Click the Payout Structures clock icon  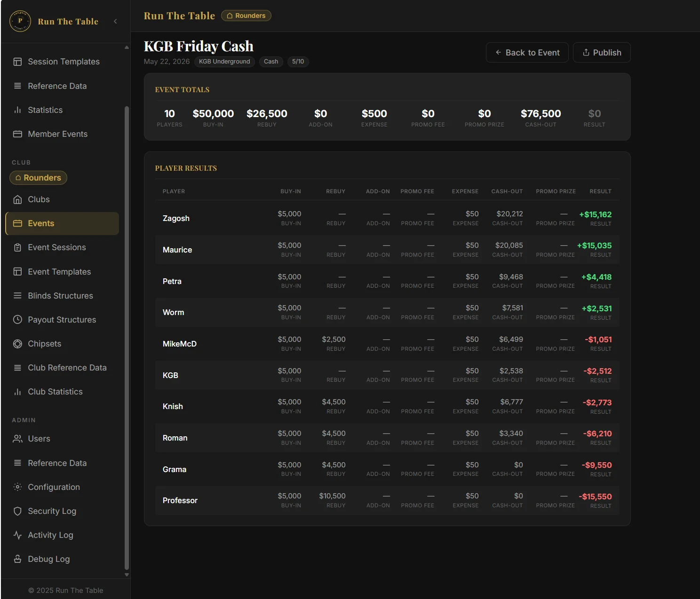click(17, 320)
